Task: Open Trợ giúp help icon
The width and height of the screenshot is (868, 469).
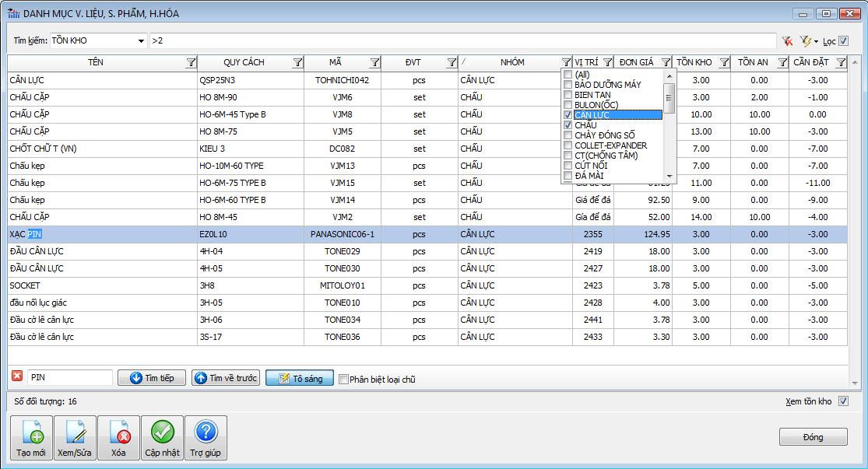Action: tap(206, 438)
